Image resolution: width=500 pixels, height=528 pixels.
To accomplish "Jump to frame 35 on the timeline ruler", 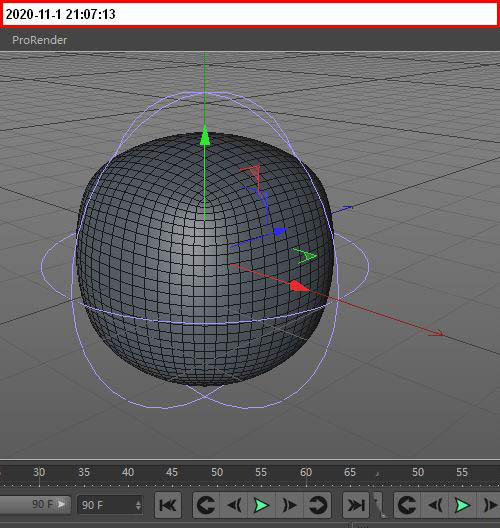I will [x=84, y=472].
